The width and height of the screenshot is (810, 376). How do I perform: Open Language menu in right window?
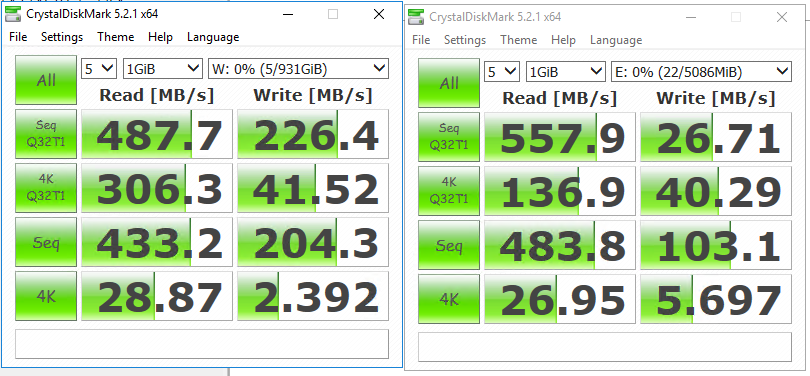coord(616,40)
